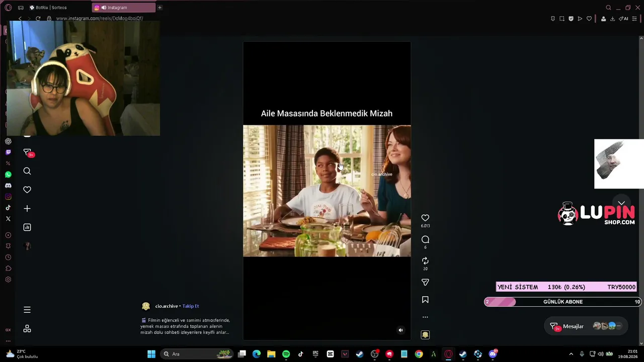Create a new Instagram post
Viewport: 644px width, 362px height.
click(x=27, y=209)
